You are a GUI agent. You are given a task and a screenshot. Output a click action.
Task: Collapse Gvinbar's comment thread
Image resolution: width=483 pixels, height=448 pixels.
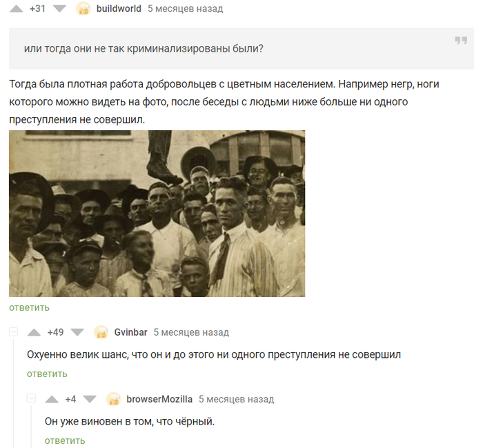(x=13, y=332)
